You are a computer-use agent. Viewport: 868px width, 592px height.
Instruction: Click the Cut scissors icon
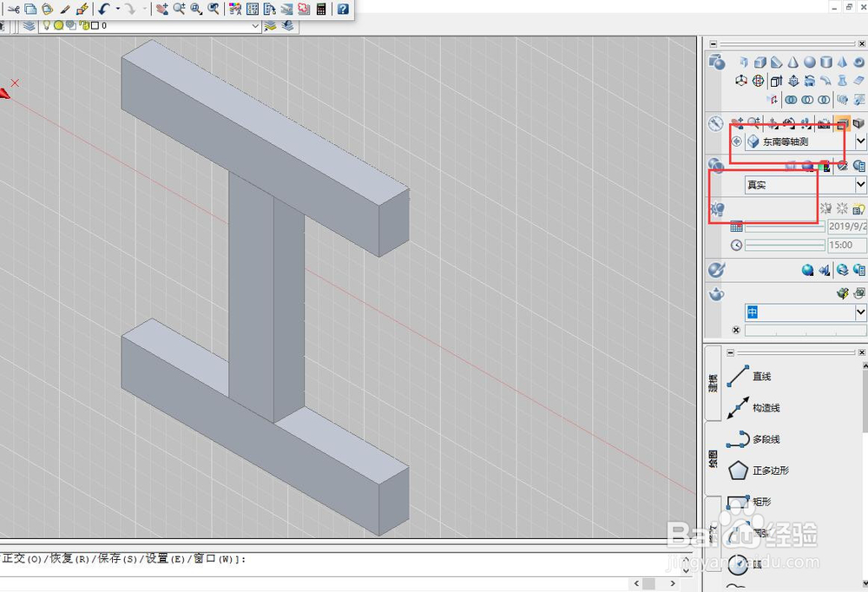click(x=14, y=9)
